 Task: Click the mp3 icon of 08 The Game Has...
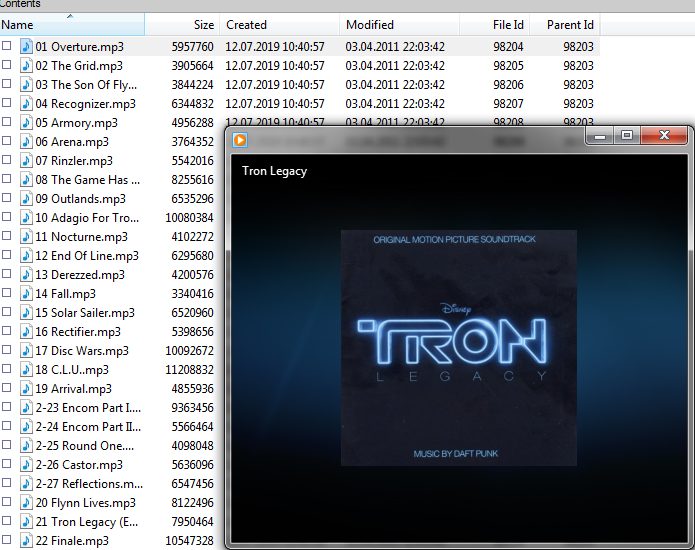[26, 179]
